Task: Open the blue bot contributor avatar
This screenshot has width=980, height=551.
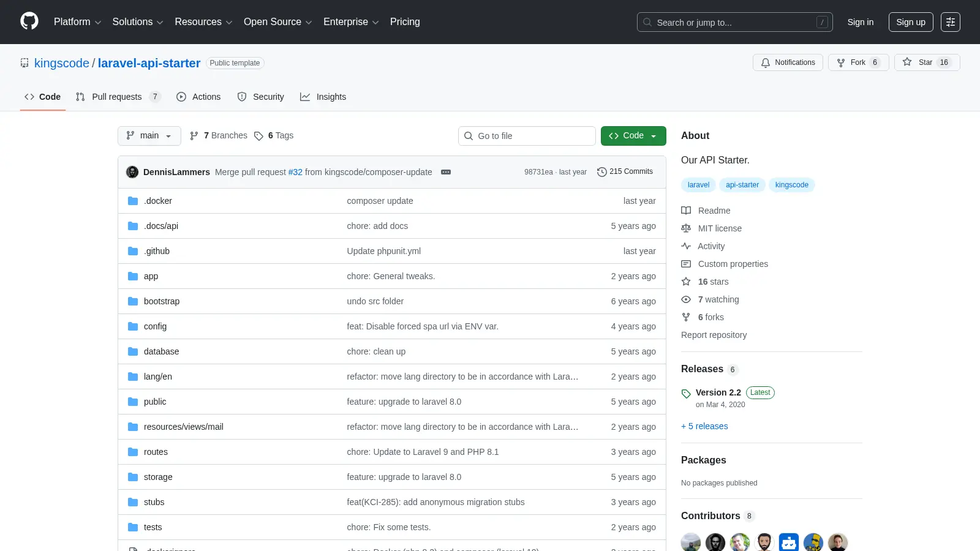Action: [x=789, y=542]
